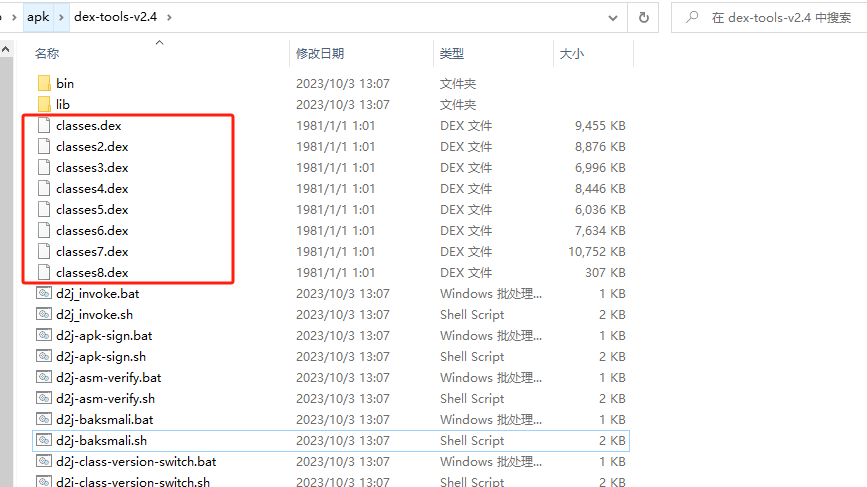
Task: Expand the chevron after dex-tools-v2.4 breadcrumb
Action: click(169, 18)
